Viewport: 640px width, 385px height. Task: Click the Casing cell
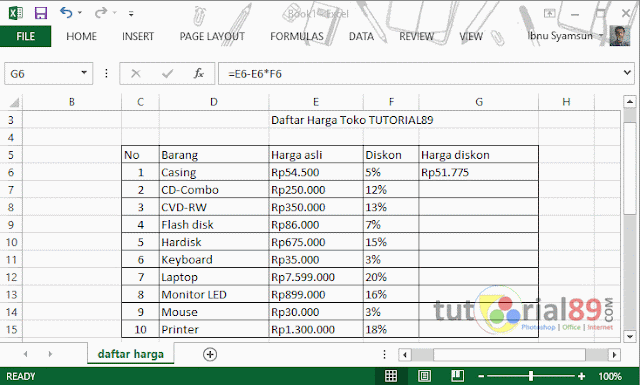tap(214, 172)
